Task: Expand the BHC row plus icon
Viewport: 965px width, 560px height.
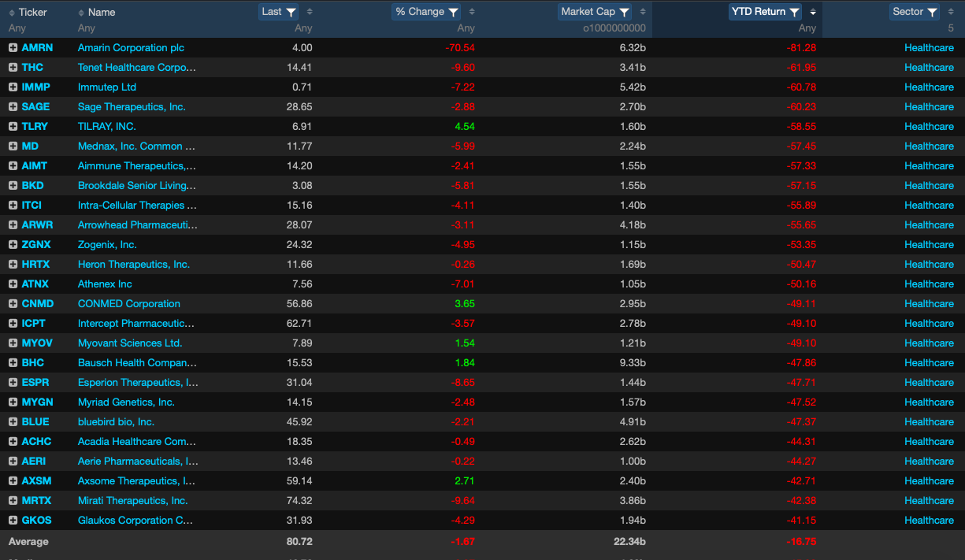Action: 13,363
